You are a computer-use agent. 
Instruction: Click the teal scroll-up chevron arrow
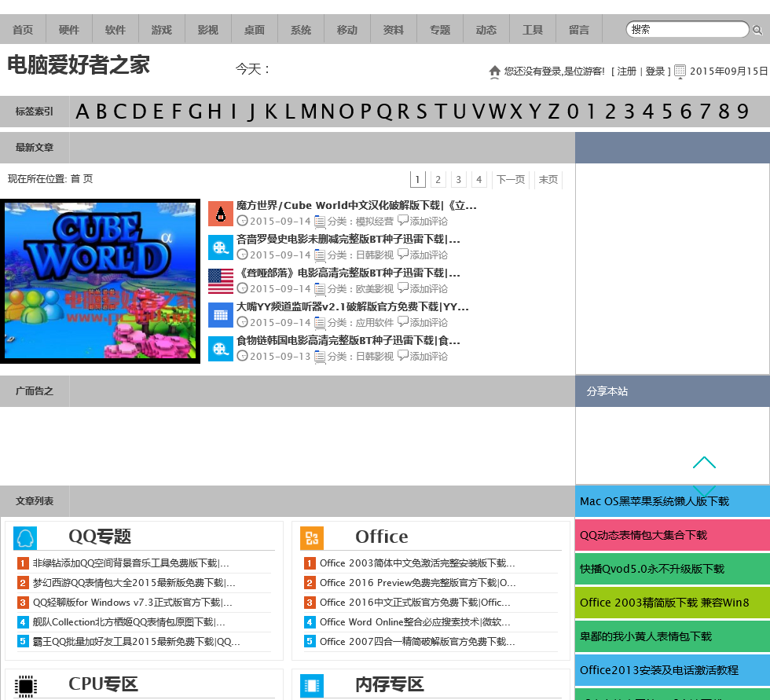(x=704, y=463)
